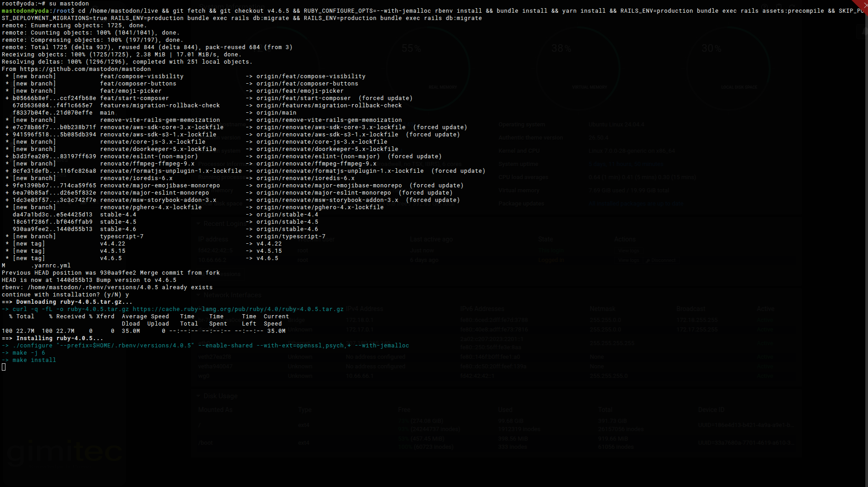This screenshot has height=487, width=868.
Task: Click the https://github.com/mastodon/mastodon URL
Action: [x=86, y=69]
